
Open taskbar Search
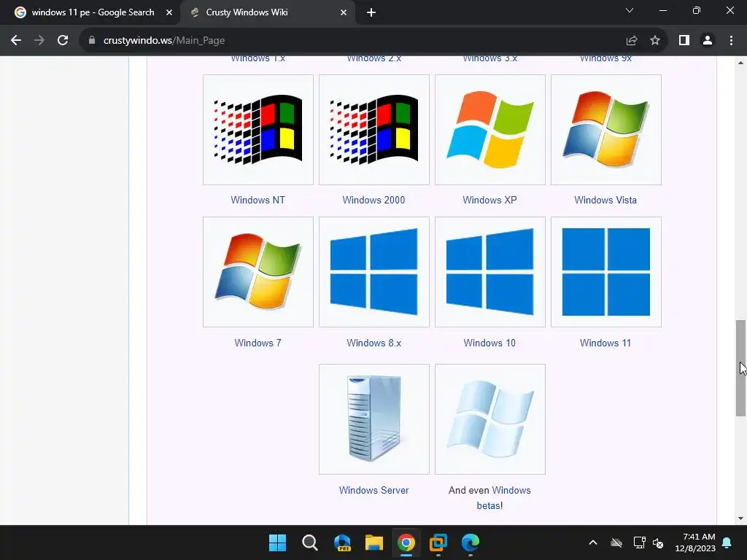(309, 542)
